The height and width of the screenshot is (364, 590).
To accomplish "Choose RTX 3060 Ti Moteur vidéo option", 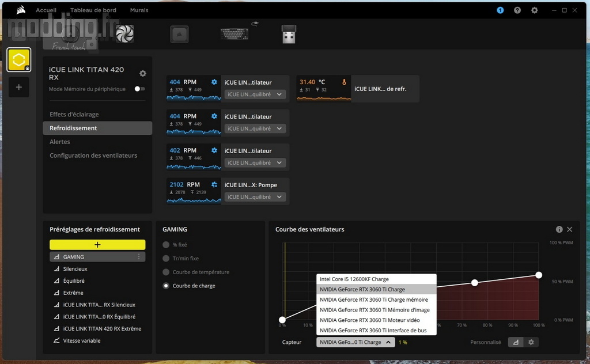I will (376, 320).
